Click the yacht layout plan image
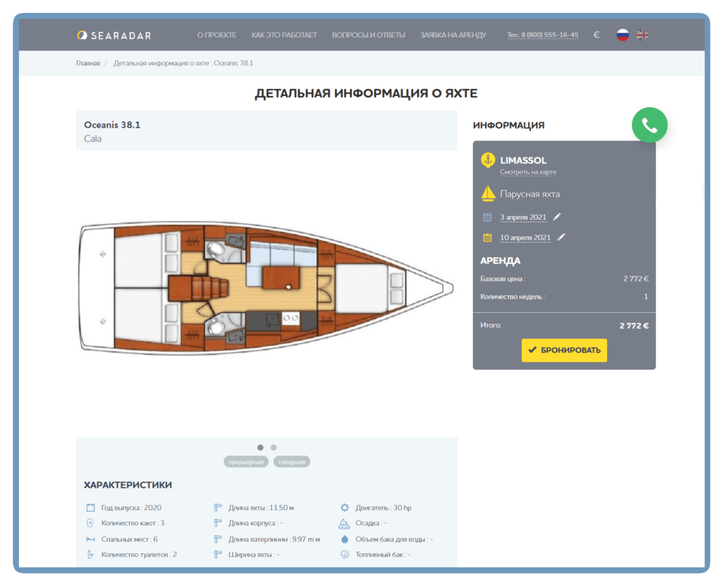 tap(266, 288)
